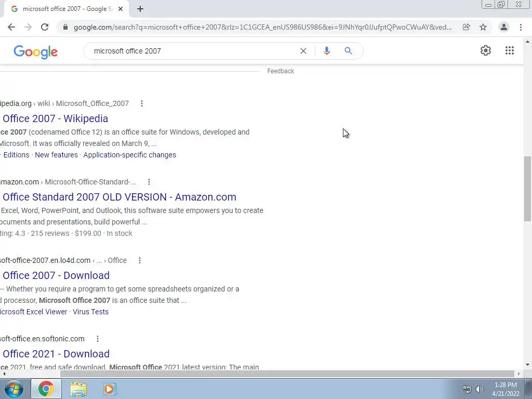Send Feedback link

point(281,71)
